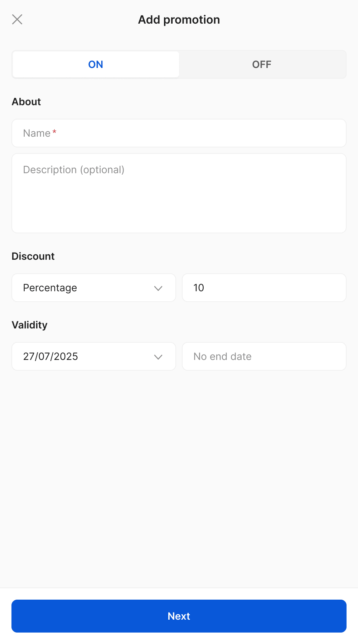Click the promotion Name input field
The width and height of the screenshot is (358, 644).
(x=179, y=133)
